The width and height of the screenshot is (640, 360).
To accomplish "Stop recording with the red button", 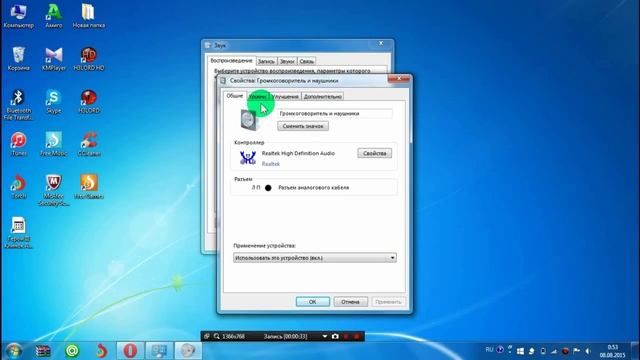I will (x=356, y=336).
